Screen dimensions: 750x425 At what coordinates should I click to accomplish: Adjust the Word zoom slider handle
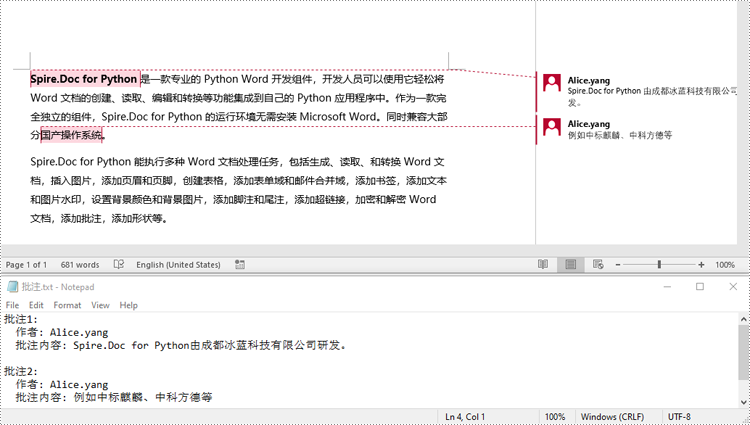(x=659, y=264)
